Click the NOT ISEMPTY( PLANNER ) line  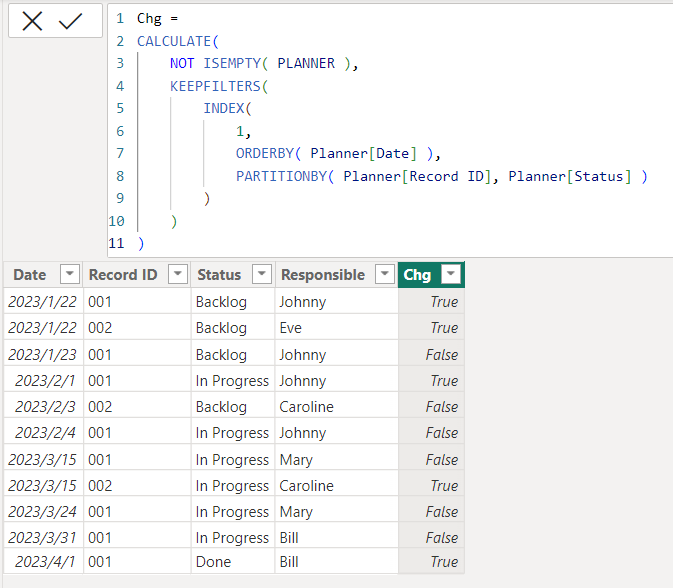pyautogui.click(x=264, y=64)
